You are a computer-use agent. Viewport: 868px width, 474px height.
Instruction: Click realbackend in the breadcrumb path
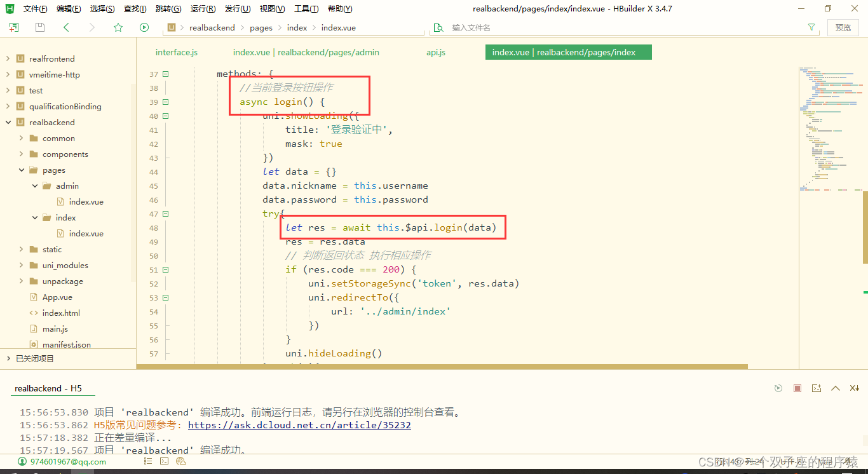point(212,27)
